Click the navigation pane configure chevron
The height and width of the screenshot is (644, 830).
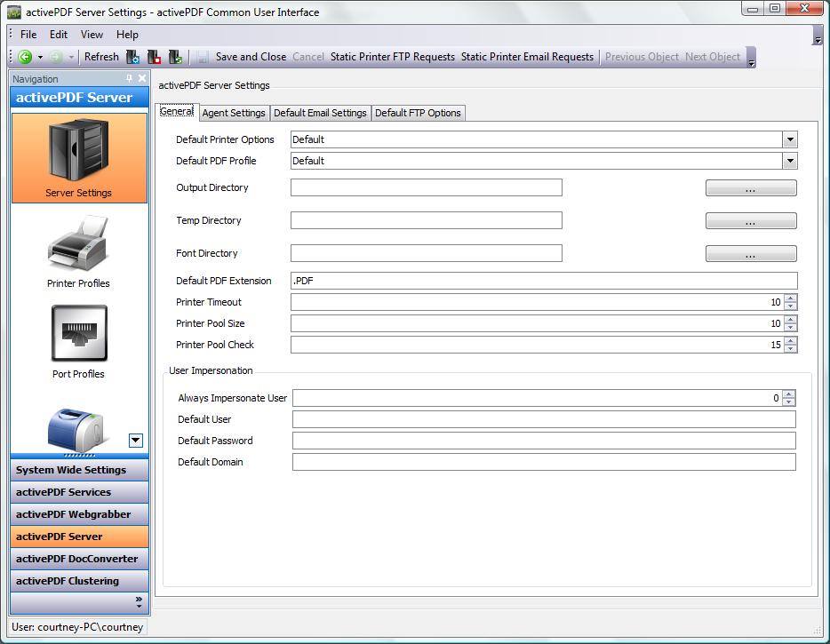(139, 601)
